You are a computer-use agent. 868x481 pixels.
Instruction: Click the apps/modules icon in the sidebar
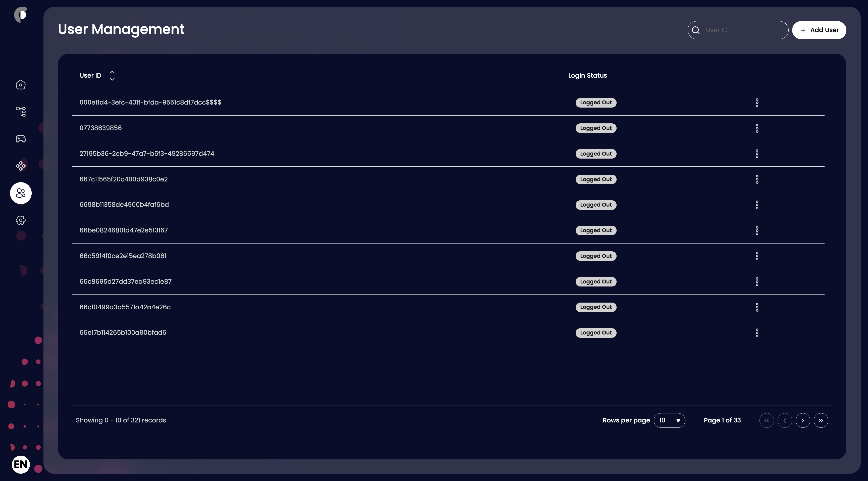coord(21,166)
